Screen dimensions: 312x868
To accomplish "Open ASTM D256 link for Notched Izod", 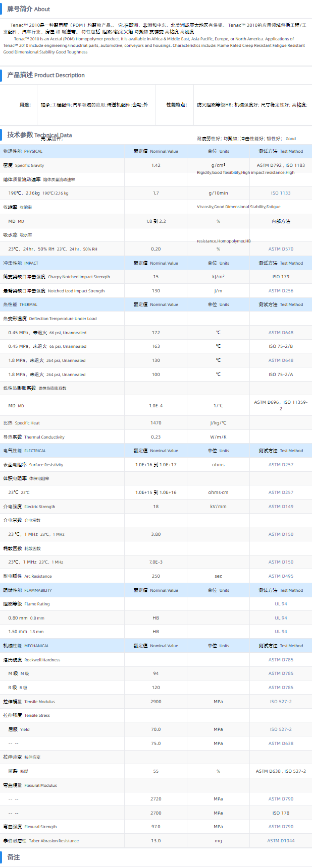I will [x=281, y=291].
